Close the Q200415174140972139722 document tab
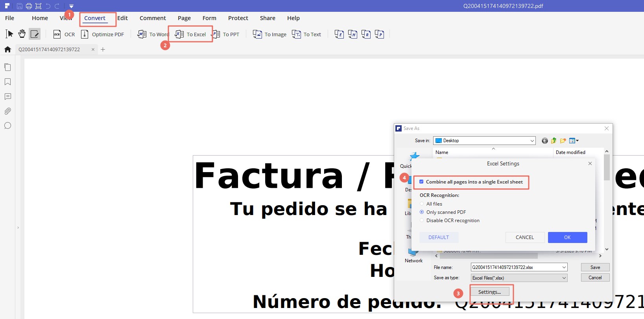644x319 pixels. pos(93,49)
